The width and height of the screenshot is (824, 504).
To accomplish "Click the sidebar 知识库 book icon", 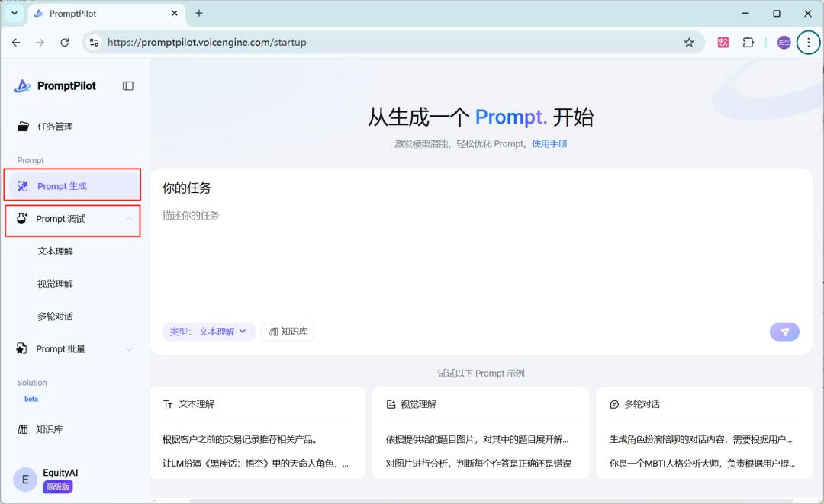I will click(23, 429).
